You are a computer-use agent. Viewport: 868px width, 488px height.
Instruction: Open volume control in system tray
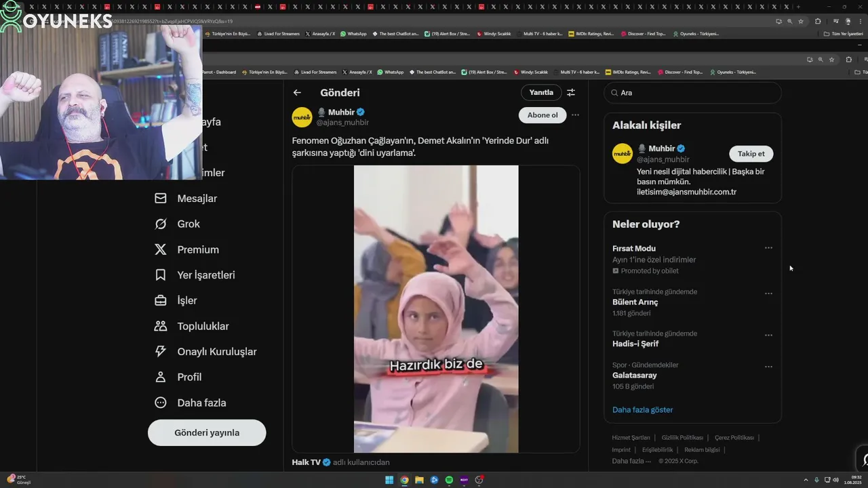tap(835, 480)
